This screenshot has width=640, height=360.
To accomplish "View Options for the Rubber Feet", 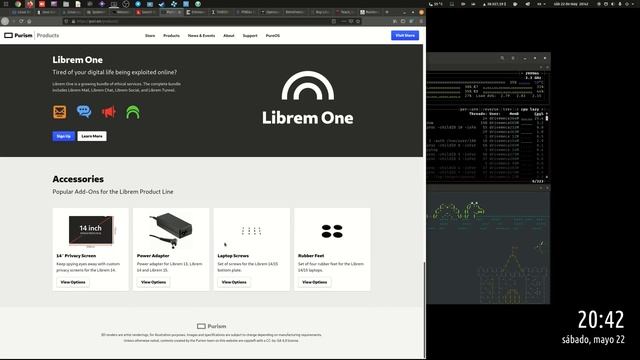I will [314, 282].
